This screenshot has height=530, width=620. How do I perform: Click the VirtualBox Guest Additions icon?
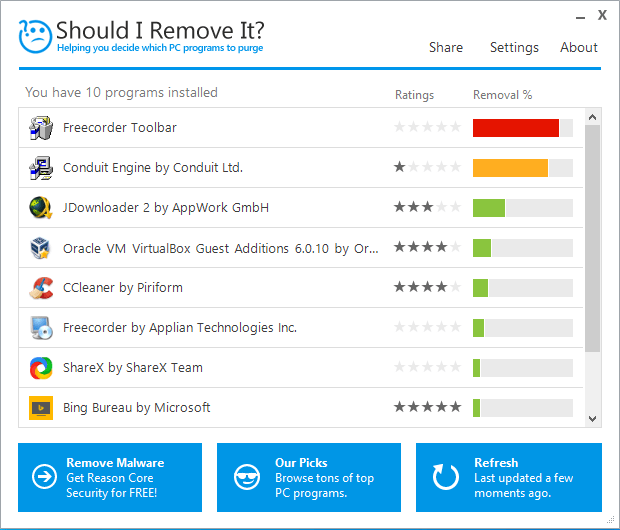tap(41, 248)
